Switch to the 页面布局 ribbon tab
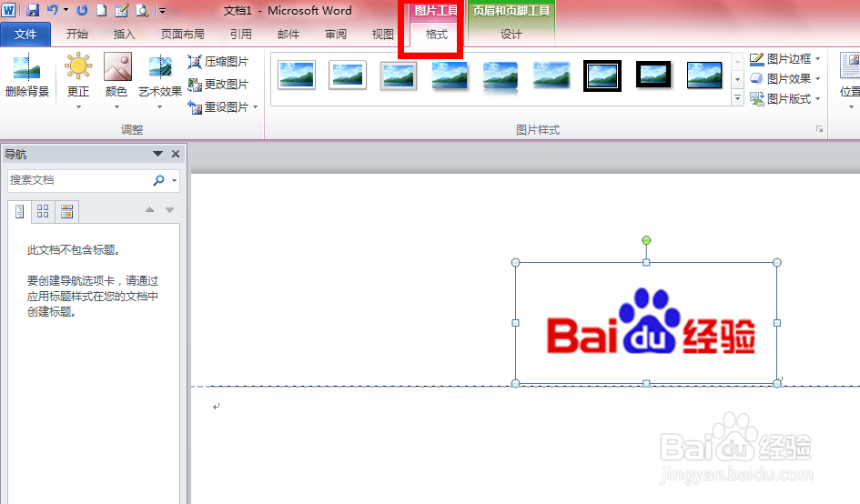The image size is (860, 504). (x=182, y=34)
